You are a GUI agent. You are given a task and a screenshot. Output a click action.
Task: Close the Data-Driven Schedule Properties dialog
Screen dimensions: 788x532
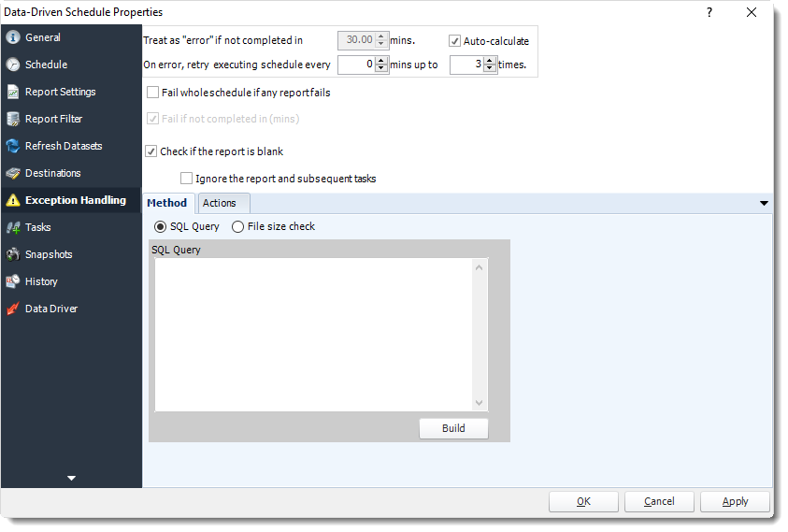pos(752,12)
